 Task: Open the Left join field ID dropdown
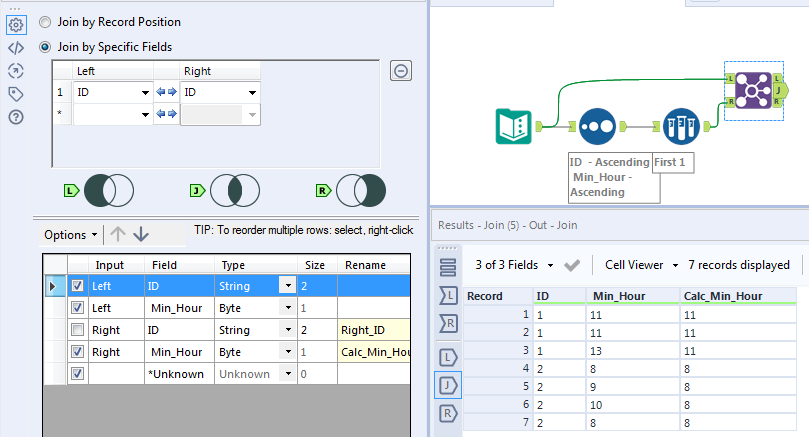coord(145,93)
